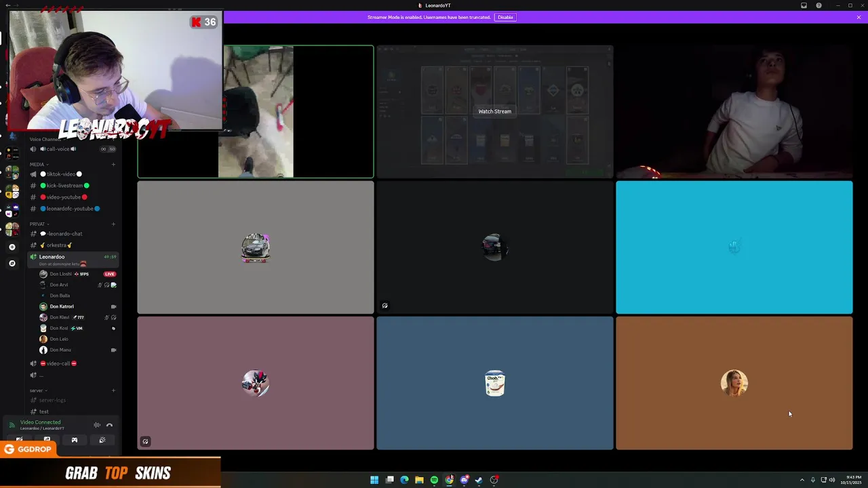Select the cyan participant tile
This screenshot has width=868, height=488.
click(x=734, y=247)
